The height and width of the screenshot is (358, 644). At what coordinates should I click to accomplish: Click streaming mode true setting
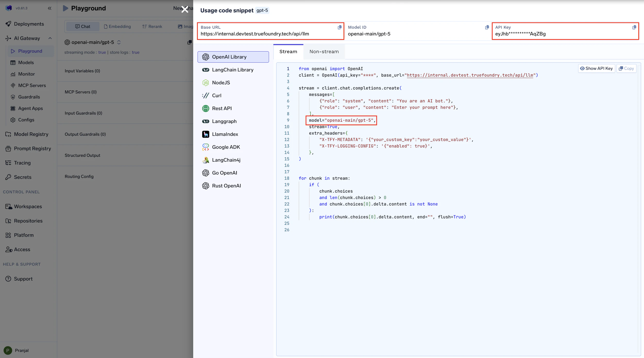[x=102, y=52]
